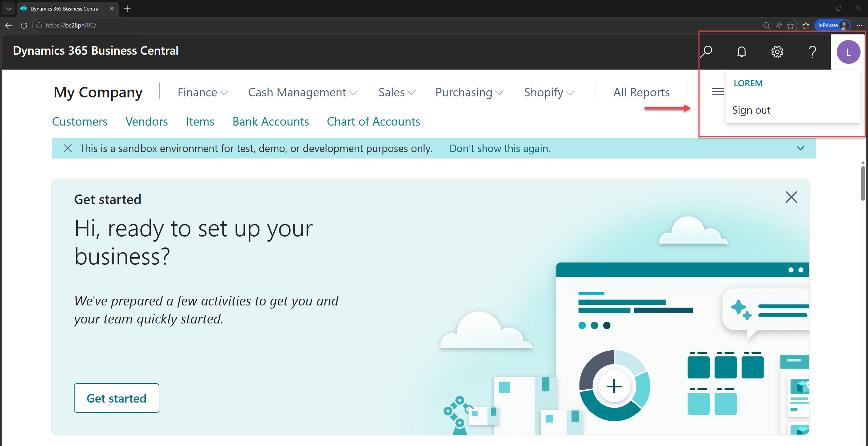Close the Dynamics 365 Business Central tab
Image resolution: width=868 pixels, height=446 pixels.
112,9
